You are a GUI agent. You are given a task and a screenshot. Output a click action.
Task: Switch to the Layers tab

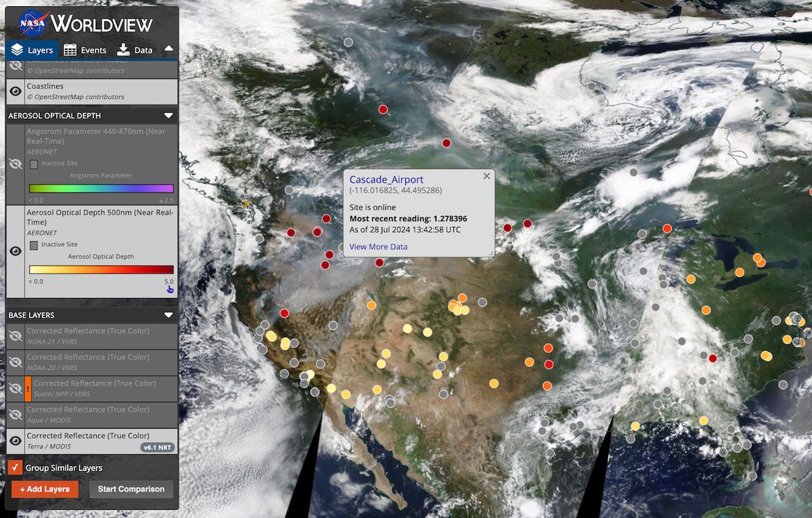point(32,50)
